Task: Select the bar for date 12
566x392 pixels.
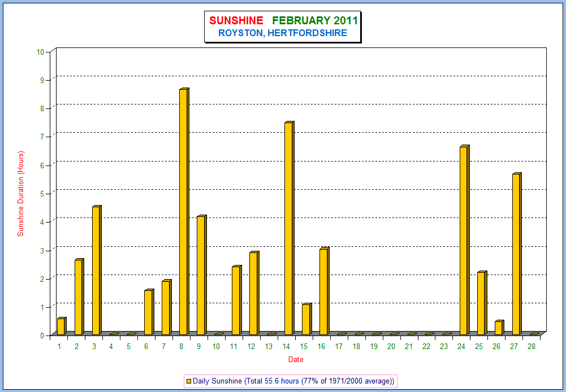Action: (x=254, y=293)
